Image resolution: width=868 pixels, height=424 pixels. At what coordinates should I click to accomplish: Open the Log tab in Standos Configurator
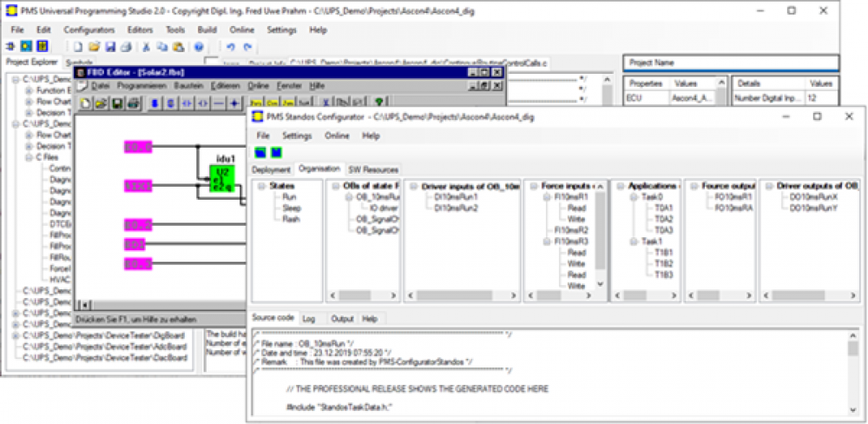click(309, 319)
